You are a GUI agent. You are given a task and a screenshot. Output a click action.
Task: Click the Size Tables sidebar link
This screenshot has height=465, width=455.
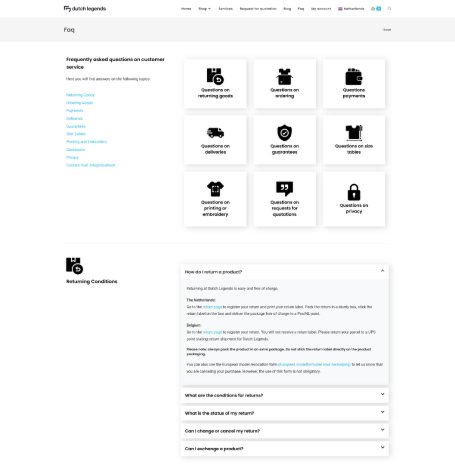76,134
